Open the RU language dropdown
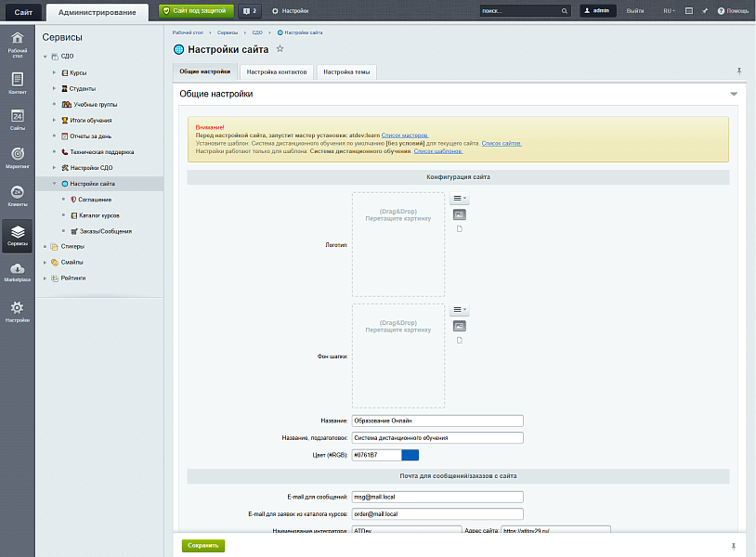This screenshot has height=557, width=756. click(x=669, y=10)
